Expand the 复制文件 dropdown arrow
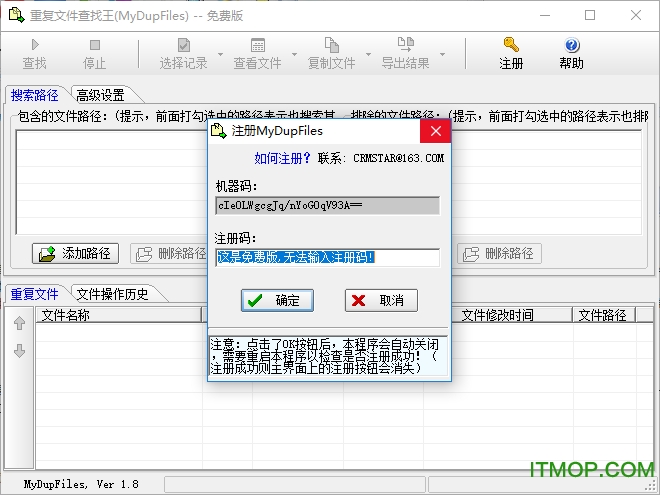Screen dimensions: 660x495 click(368, 54)
